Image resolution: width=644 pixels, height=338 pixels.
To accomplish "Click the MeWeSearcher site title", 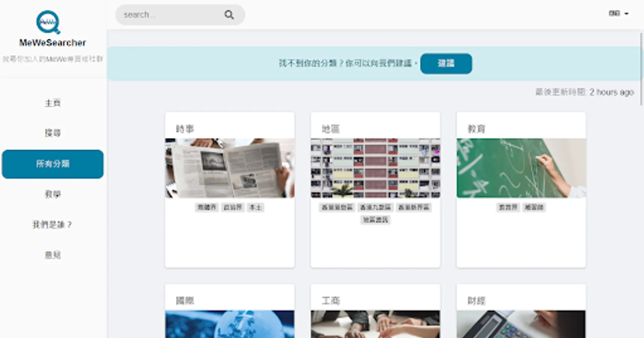I will pos(53,43).
